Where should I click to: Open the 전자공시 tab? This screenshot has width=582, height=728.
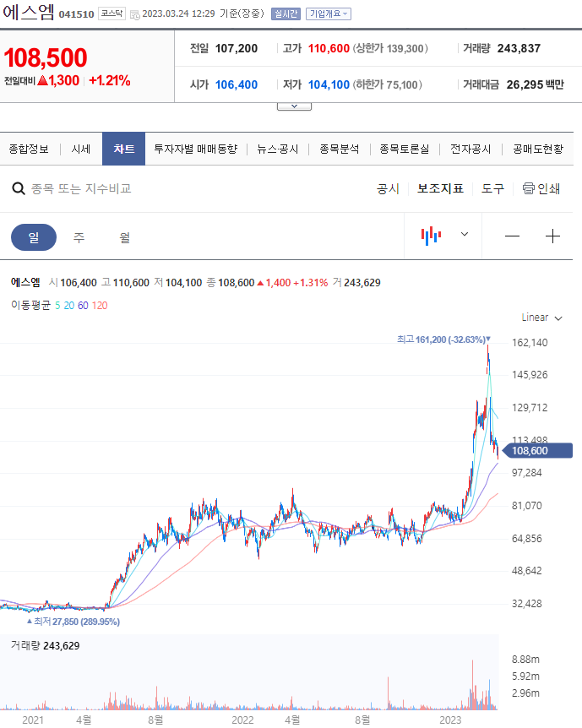tap(470, 149)
